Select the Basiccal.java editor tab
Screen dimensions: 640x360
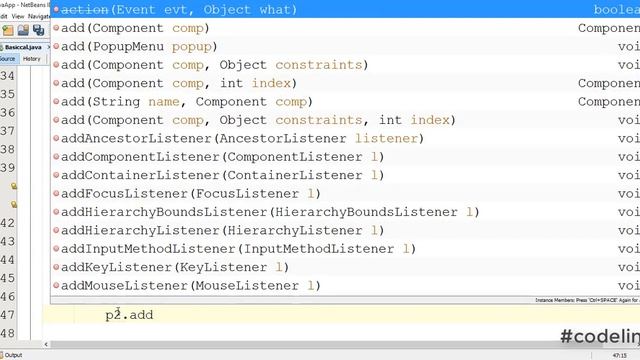pyautogui.click(x=23, y=47)
